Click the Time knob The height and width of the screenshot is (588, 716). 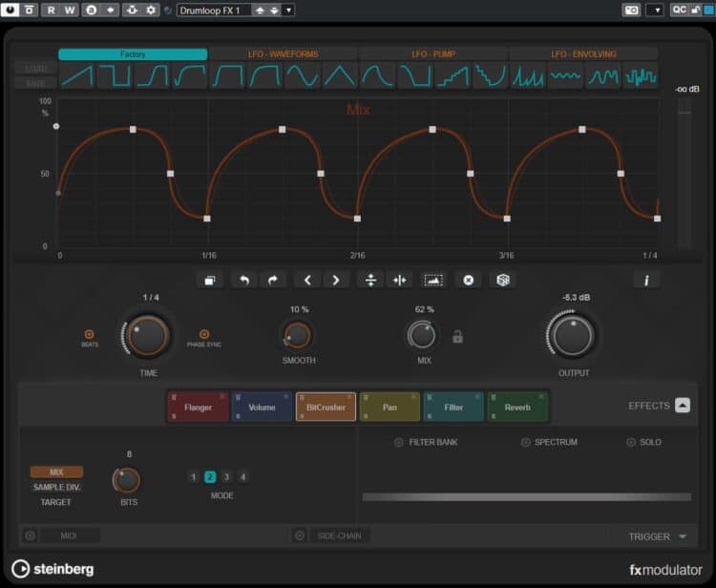pos(147,336)
